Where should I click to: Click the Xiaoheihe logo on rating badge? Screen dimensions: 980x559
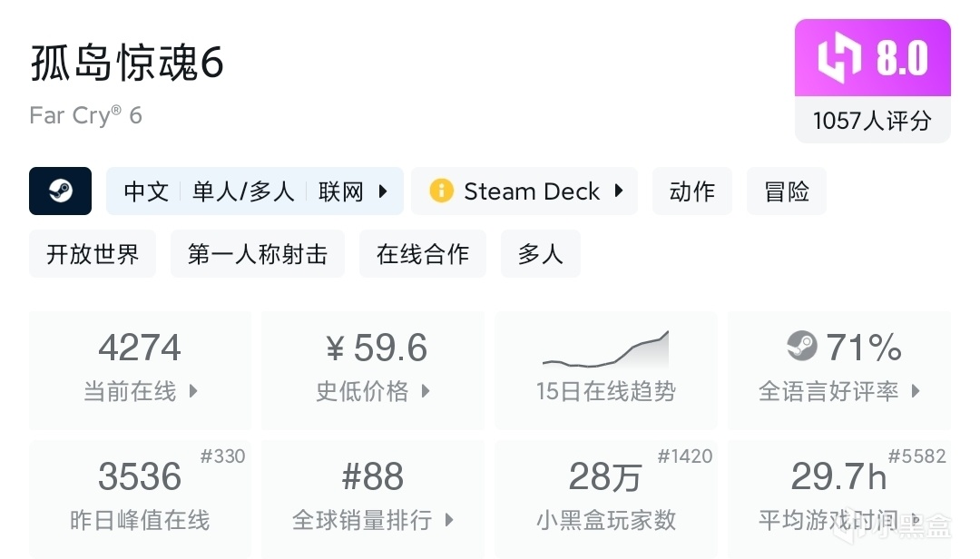pyautogui.click(x=838, y=58)
